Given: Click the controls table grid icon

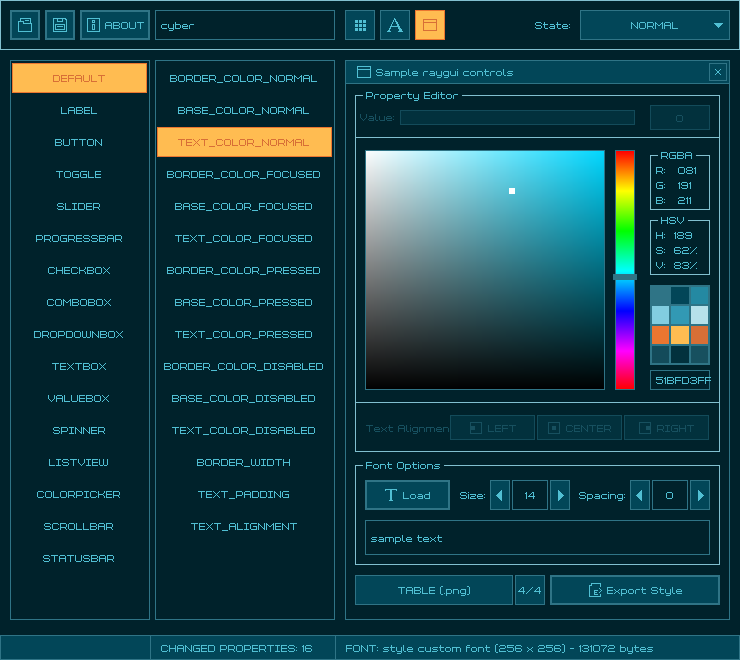Looking at the screenshot, I should coord(360,25).
